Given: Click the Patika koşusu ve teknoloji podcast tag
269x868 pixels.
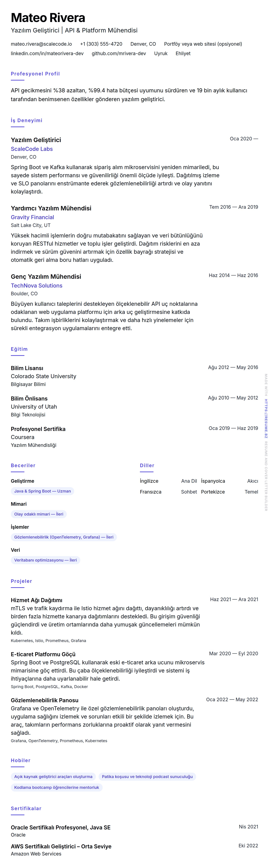Looking at the screenshot, I should [x=147, y=776].
